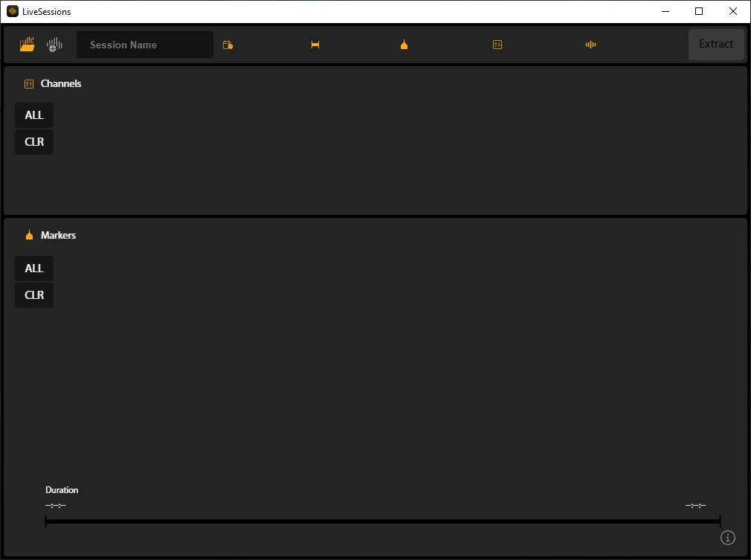Clear marker selection with the CLR button
Viewport: 751px width, 560px height.
tap(34, 295)
